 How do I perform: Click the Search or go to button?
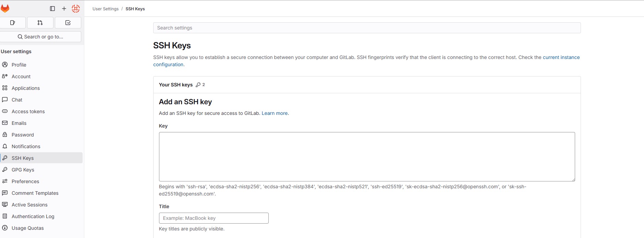(40, 37)
